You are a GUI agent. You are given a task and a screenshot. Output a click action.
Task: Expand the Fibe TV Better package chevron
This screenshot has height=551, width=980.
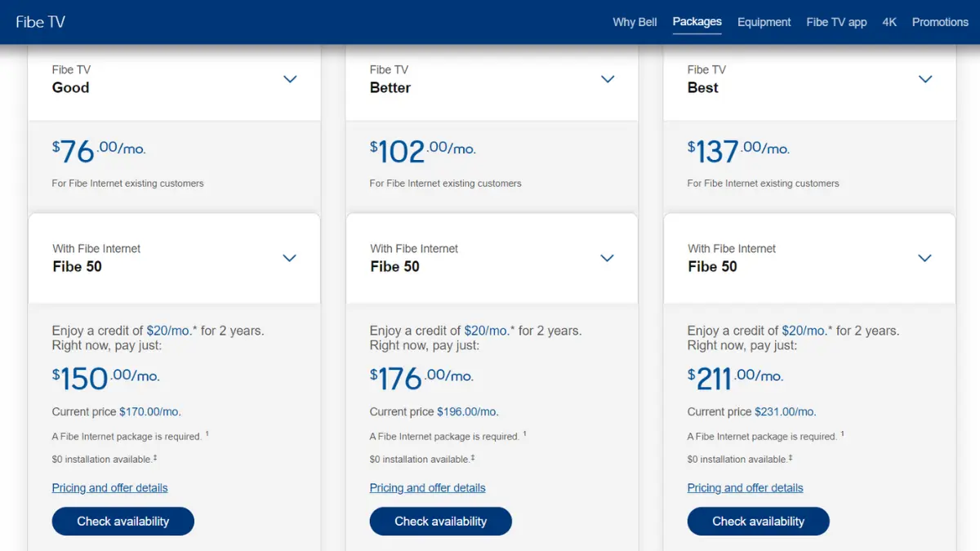pyautogui.click(x=608, y=79)
